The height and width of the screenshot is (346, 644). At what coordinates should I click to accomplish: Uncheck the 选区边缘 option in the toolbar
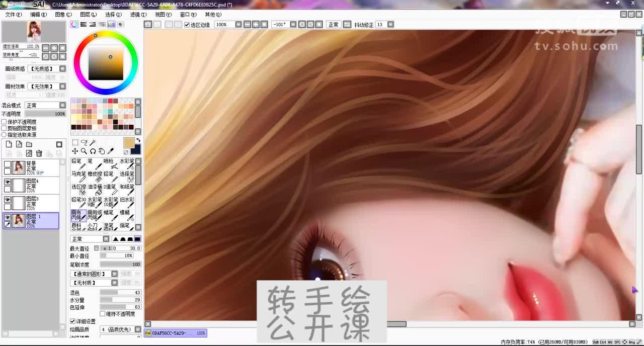pos(187,24)
